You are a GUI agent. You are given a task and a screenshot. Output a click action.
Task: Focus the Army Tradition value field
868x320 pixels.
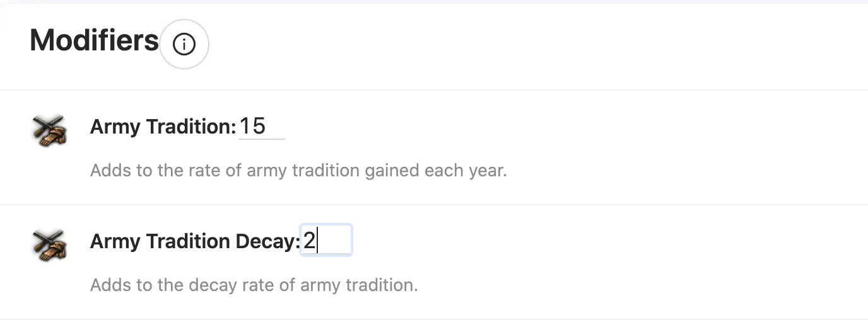click(x=261, y=127)
